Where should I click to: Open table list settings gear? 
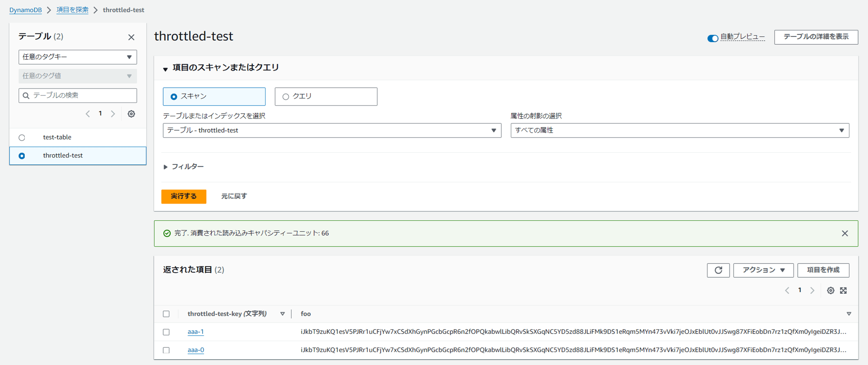point(131,114)
